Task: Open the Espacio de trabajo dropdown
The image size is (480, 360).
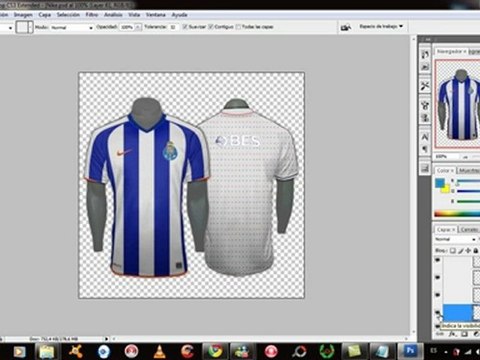Action: [381, 26]
